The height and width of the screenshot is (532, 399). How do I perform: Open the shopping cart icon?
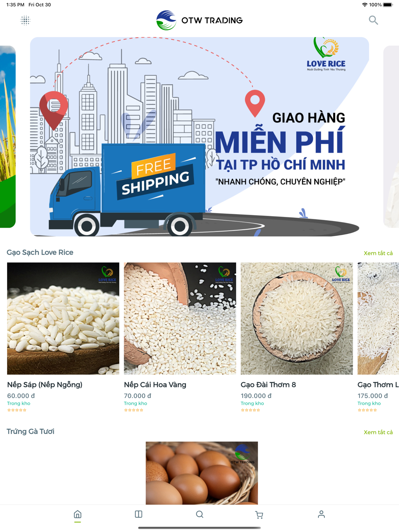(x=259, y=515)
